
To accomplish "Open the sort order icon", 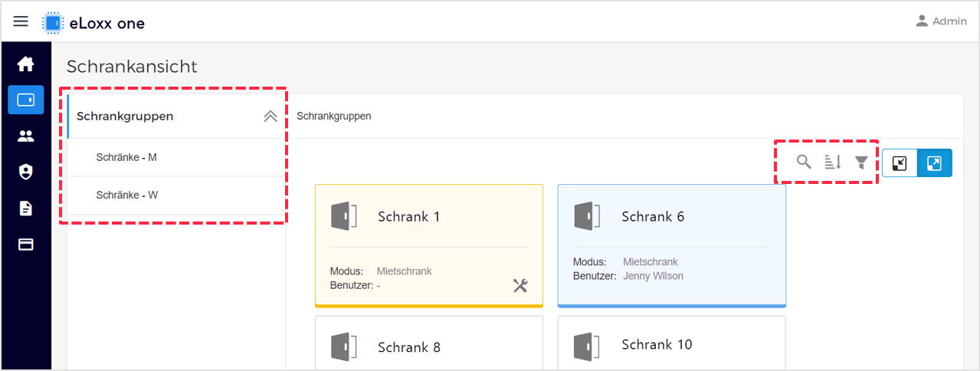I will coord(833,162).
